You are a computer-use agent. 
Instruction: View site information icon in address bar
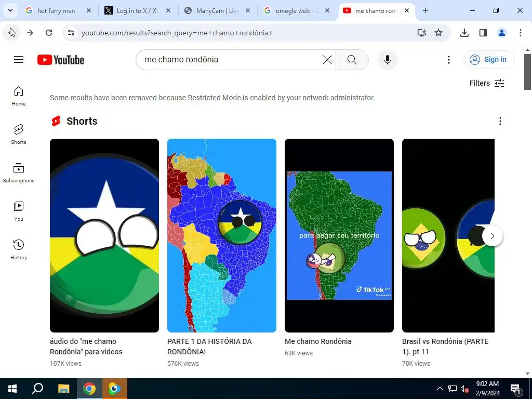point(71,33)
